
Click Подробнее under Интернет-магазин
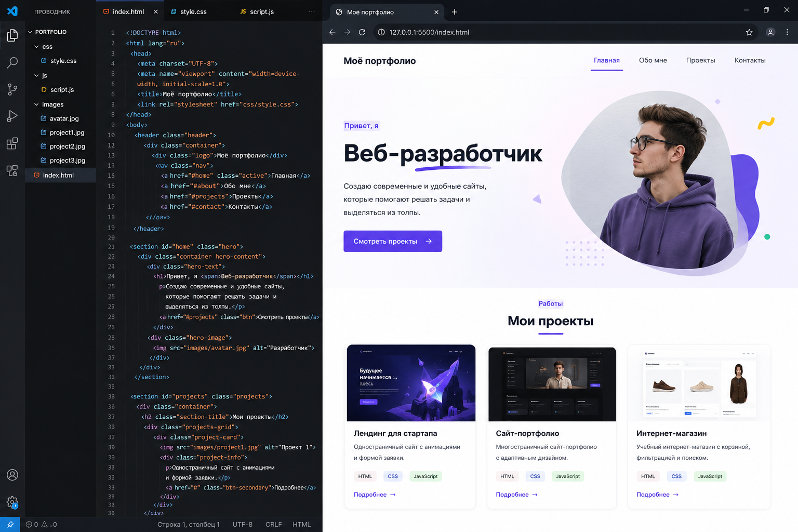(657, 495)
